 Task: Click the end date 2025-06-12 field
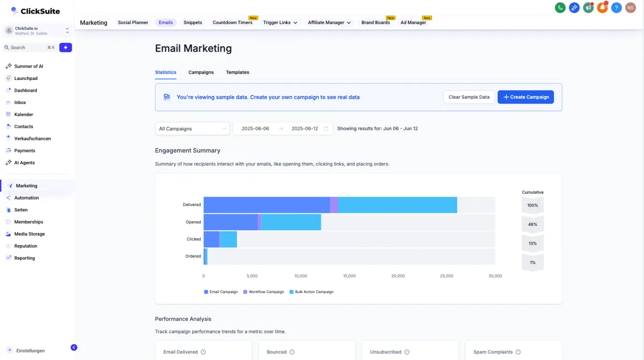pos(305,129)
